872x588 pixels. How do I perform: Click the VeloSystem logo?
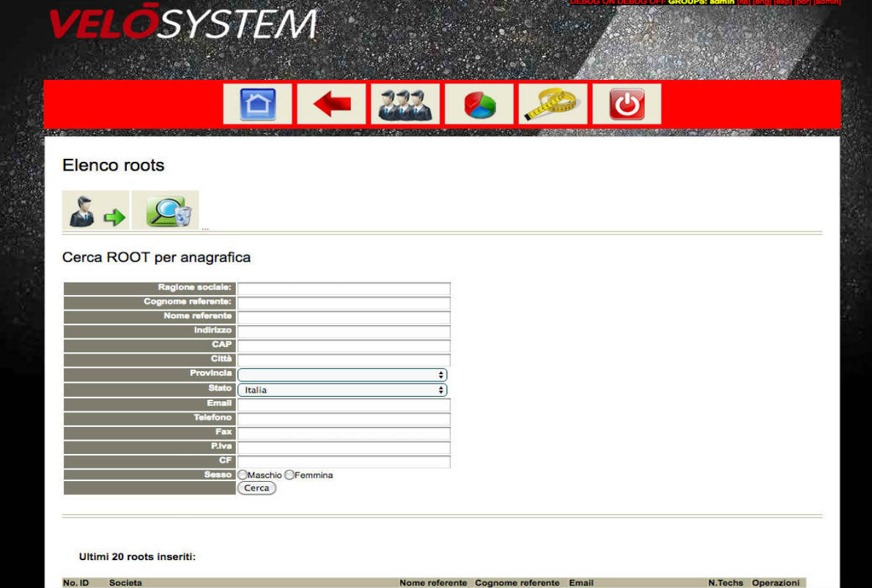coord(183,22)
